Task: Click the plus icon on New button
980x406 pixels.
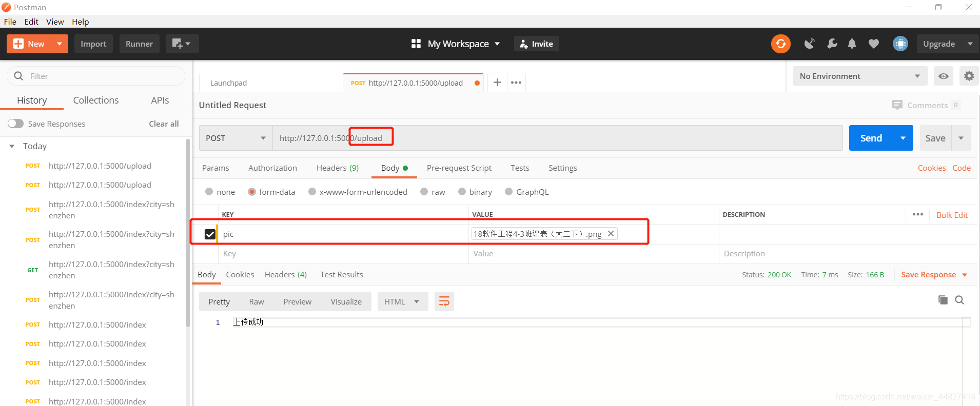Action: (x=18, y=44)
